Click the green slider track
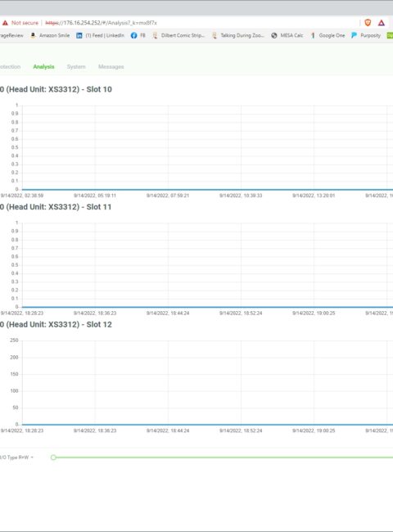Image resolution: width=393 pixels, height=532 pixels. coord(224,458)
